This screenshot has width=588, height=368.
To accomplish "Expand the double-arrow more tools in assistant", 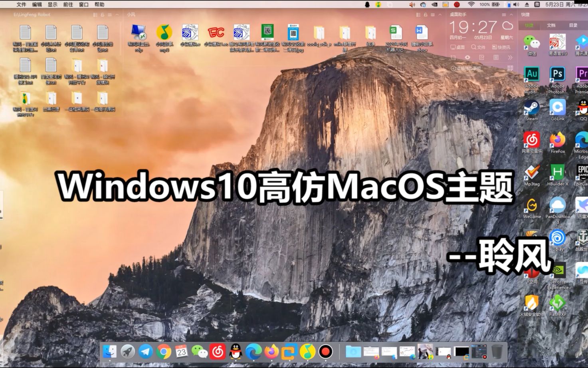I will coord(510,58).
